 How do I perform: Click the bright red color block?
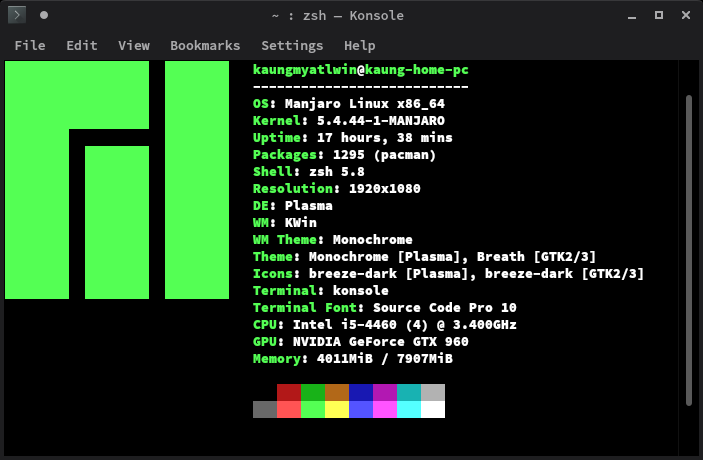289,409
